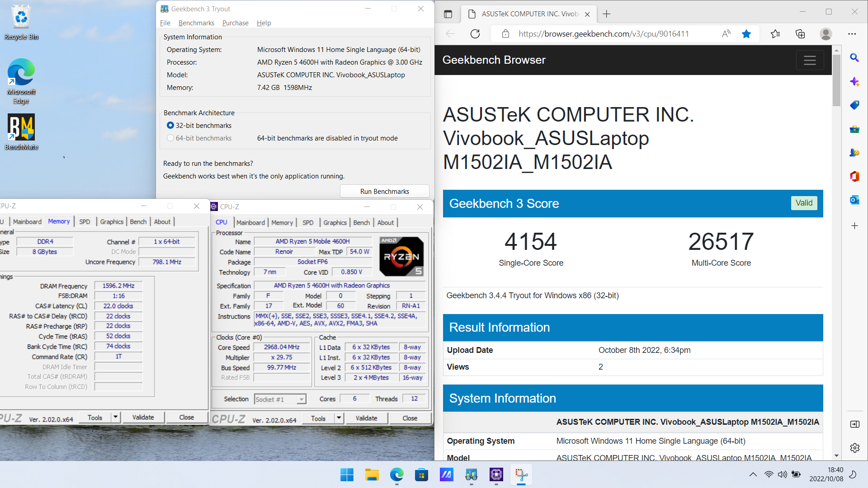Open the Microsoft Office sidebar icon
868x488 pixels.
pos(854,176)
